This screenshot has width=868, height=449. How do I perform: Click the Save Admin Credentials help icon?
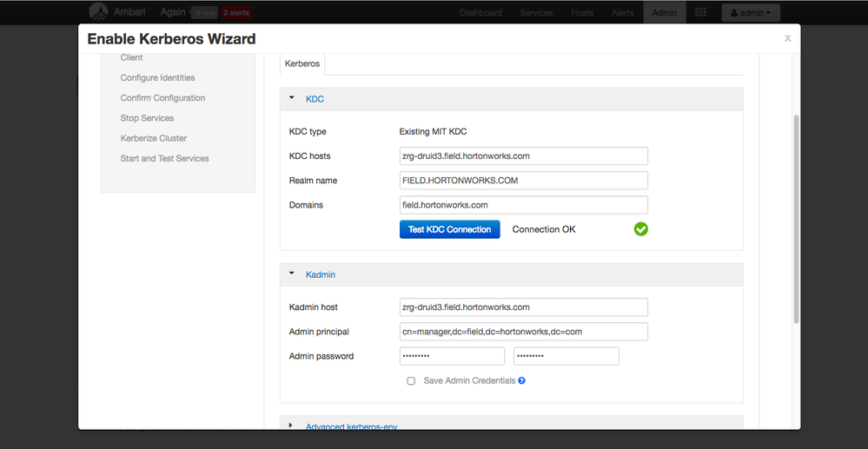point(522,380)
